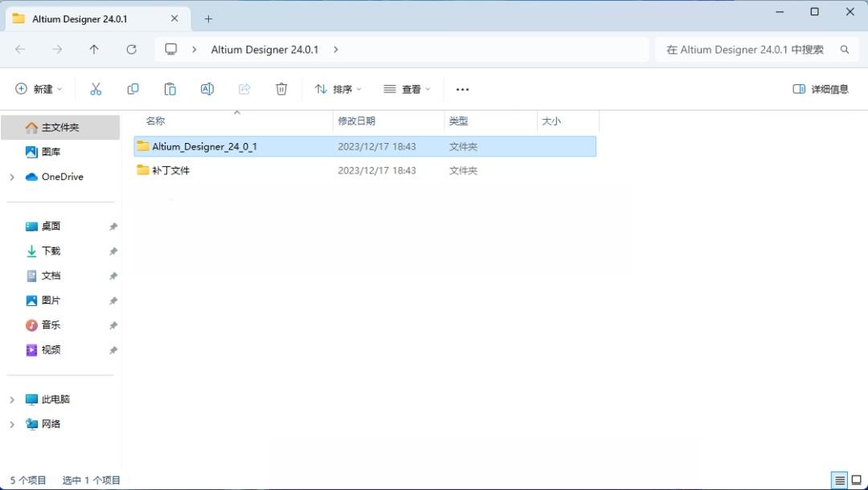Refresh the current folder view
The image size is (868, 490).
tap(131, 49)
